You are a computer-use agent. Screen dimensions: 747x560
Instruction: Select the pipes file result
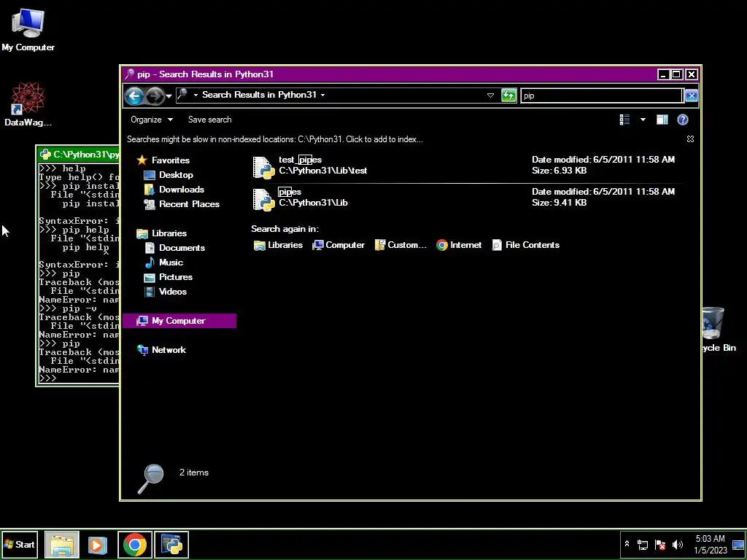[x=467, y=197]
